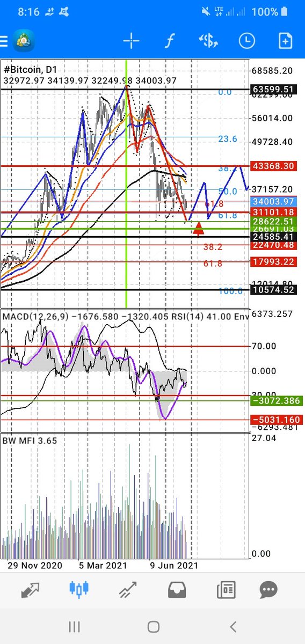Open the symbol selector with dollar sign
The height and width of the screenshot is (644, 305).
click(208, 41)
